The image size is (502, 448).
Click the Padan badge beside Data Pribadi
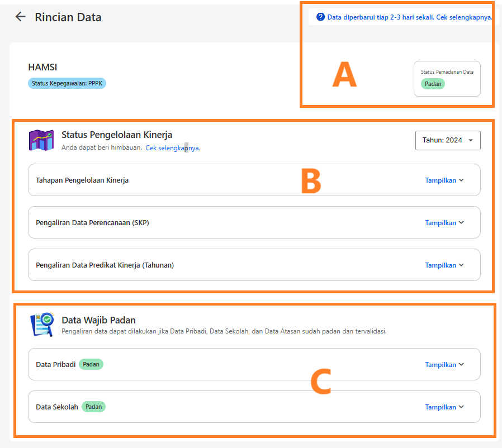pos(91,364)
